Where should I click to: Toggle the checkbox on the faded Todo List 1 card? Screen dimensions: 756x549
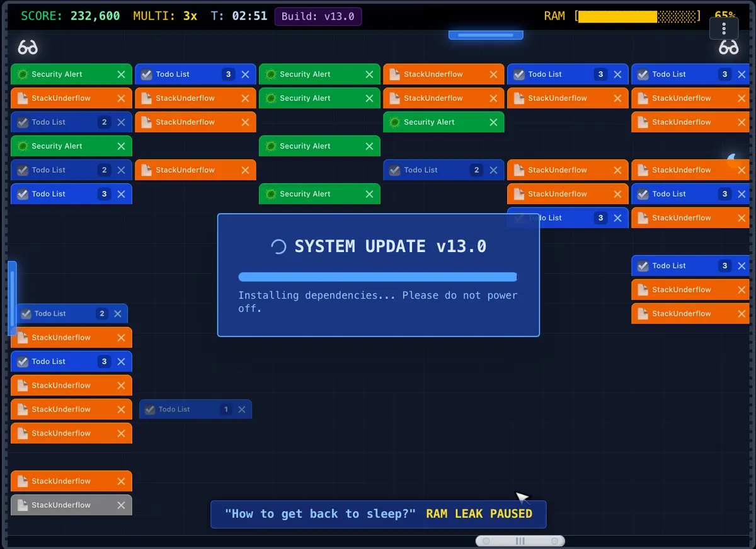click(150, 409)
